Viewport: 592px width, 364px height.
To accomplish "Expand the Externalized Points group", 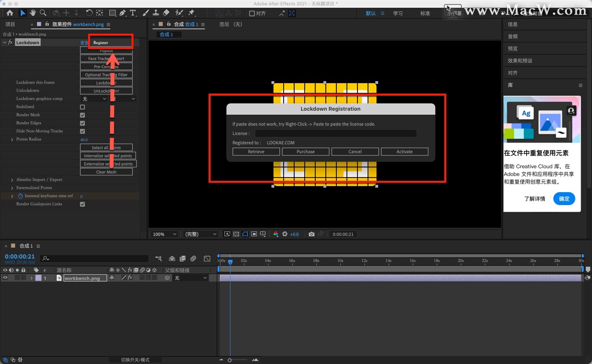I will [x=12, y=188].
